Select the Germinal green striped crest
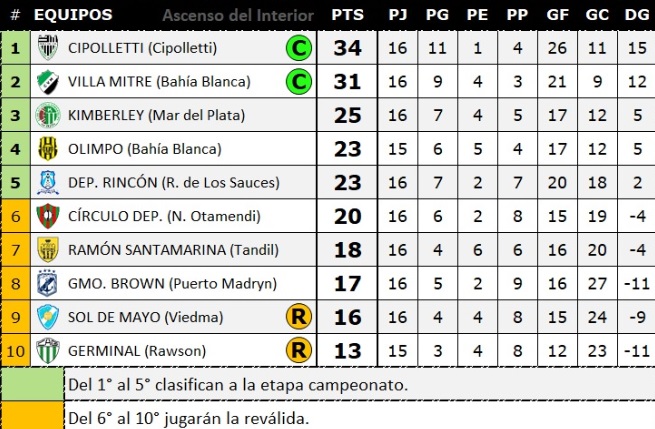The image size is (655, 429). point(48,350)
